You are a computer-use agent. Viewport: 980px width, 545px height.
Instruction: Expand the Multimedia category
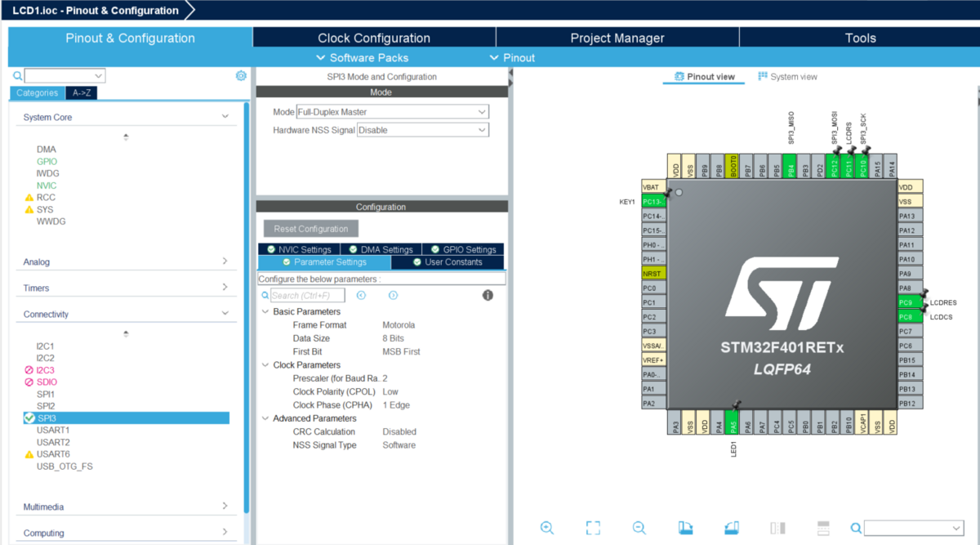(x=225, y=507)
